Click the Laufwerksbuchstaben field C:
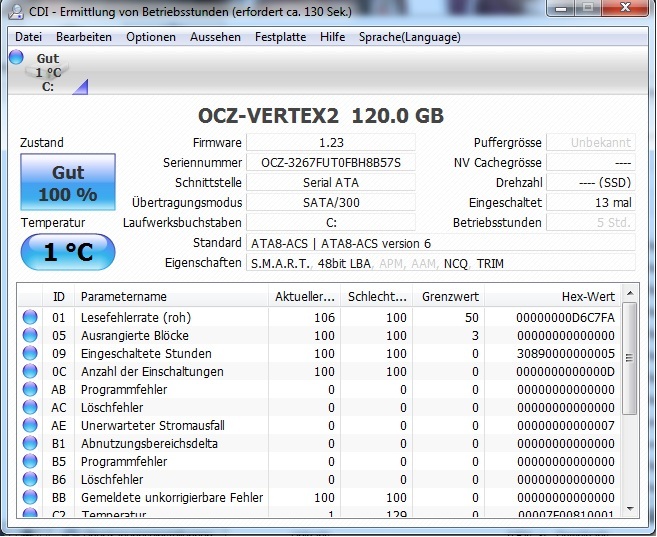 click(331, 223)
